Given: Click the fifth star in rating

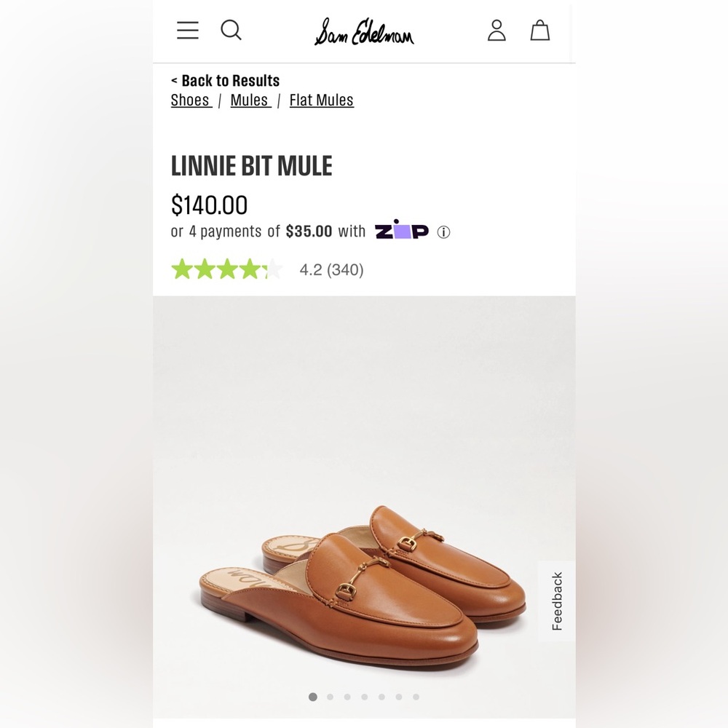Looking at the screenshot, I should (272, 269).
